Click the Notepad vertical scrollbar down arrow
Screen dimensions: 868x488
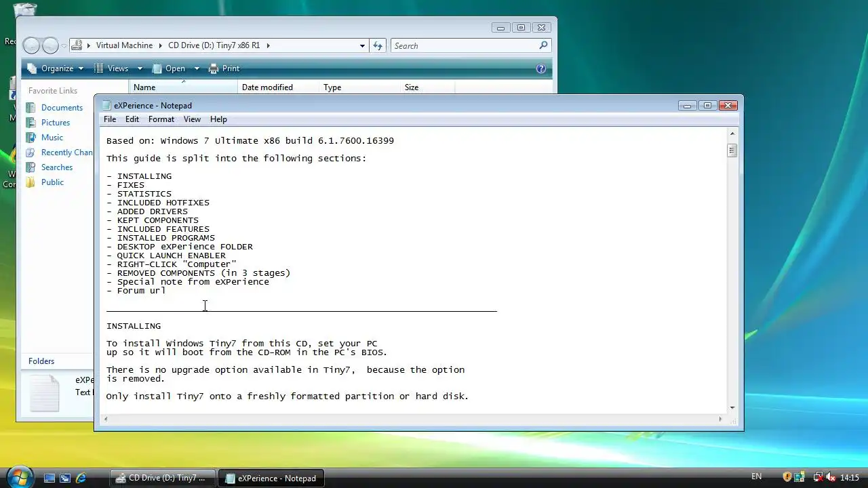point(732,407)
